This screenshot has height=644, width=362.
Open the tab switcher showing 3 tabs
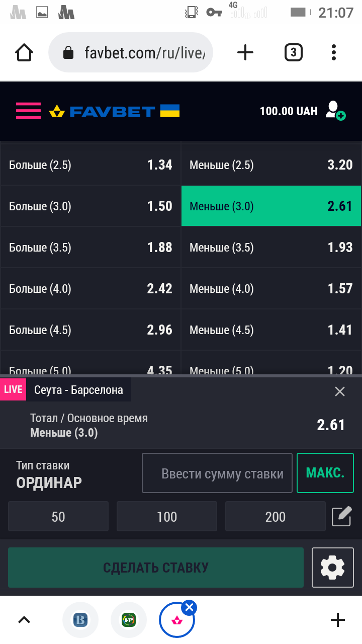tap(294, 52)
